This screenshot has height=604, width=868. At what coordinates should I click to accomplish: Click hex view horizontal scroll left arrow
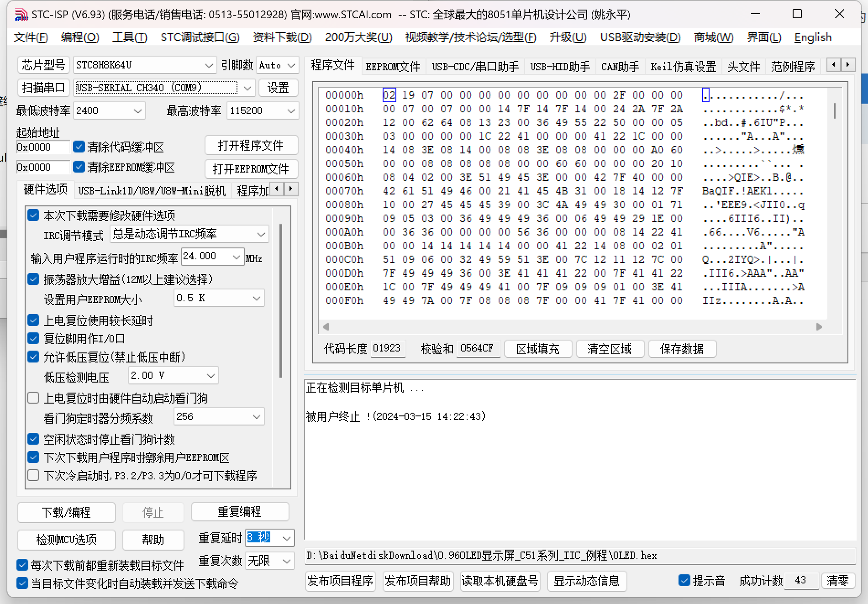pos(326,327)
